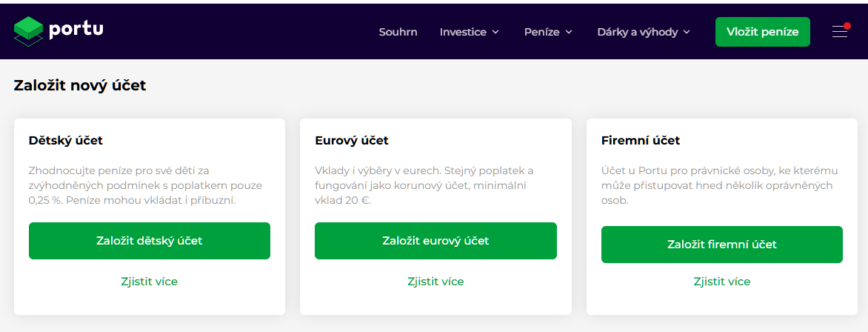The image size is (868, 332).
Task: Select the Eurový účet card title
Action: tap(352, 140)
